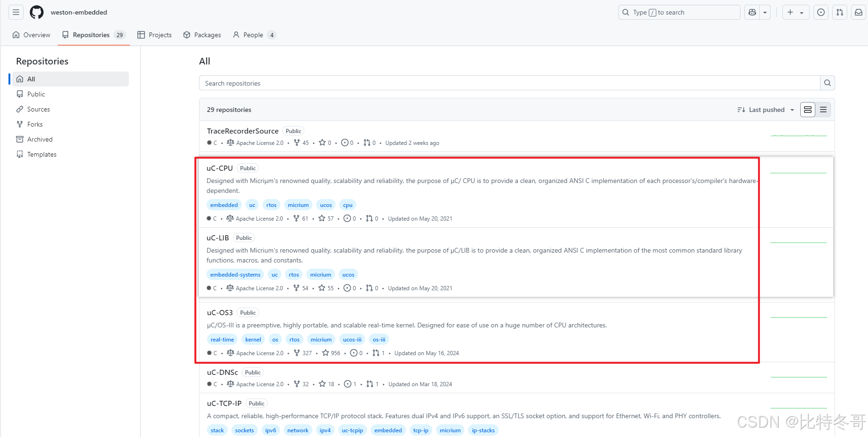Switch to compact list view
The image size is (868, 437).
[x=823, y=110]
